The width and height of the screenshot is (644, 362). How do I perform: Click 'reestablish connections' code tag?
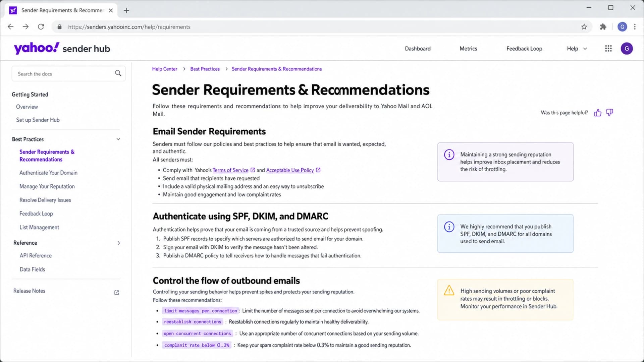(x=193, y=322)
